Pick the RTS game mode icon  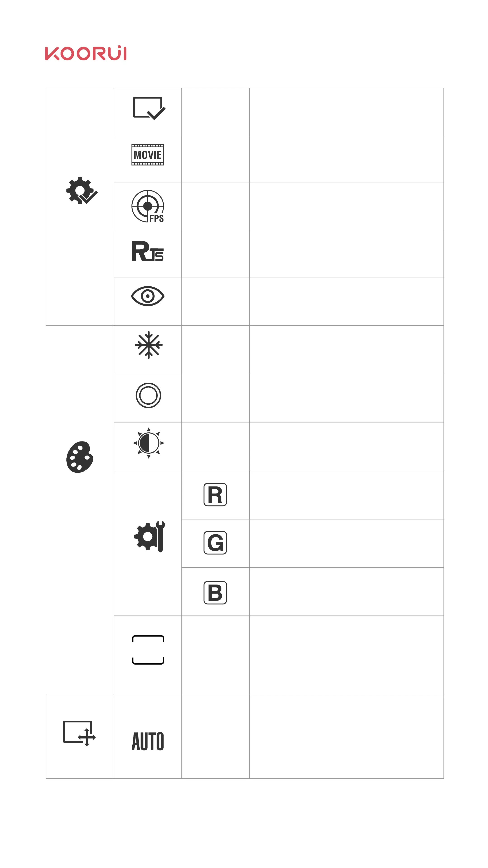pyautogui.click(x=148, y=251)
